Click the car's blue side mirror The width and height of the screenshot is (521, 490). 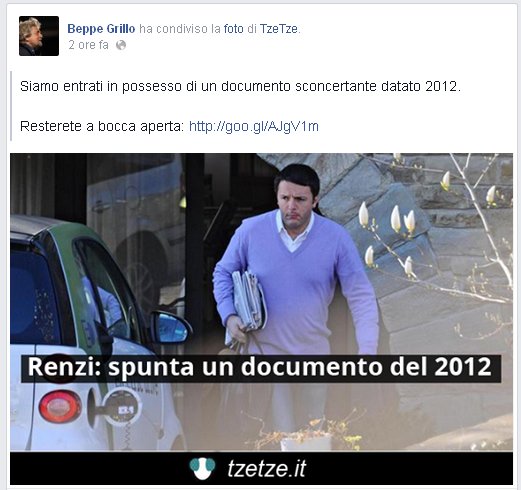(x=171, y=327)
